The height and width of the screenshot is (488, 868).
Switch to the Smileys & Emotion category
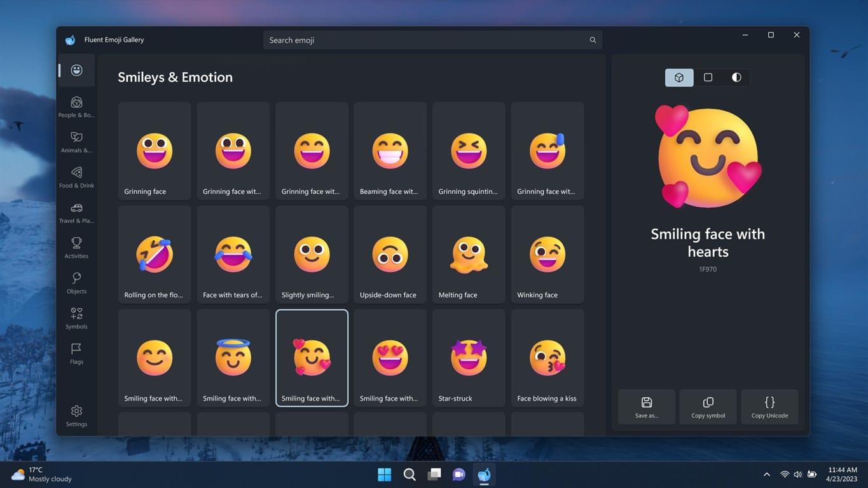coord(76,70)
